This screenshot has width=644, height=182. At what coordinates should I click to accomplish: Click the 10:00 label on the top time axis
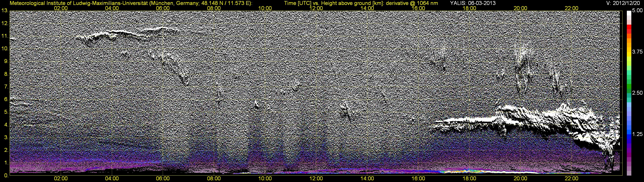(265, 8)
